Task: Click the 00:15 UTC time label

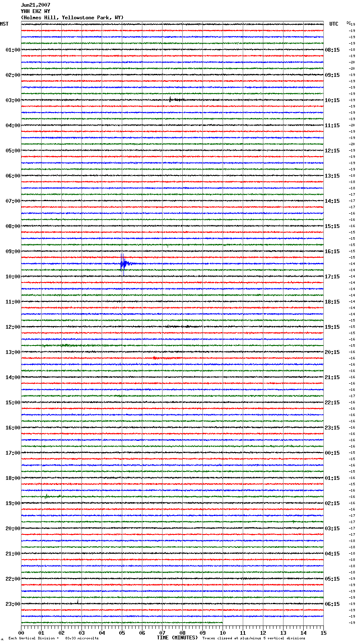Action: [332, 453]
